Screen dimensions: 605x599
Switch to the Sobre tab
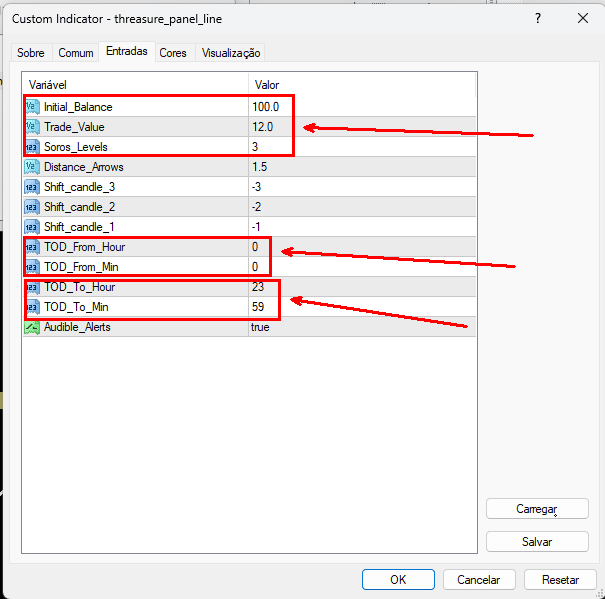pos(30,53)
